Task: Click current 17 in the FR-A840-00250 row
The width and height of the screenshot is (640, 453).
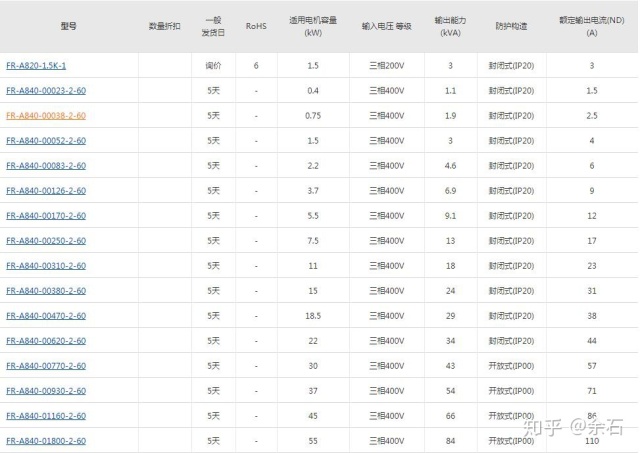Action: (x=592, y=241)
